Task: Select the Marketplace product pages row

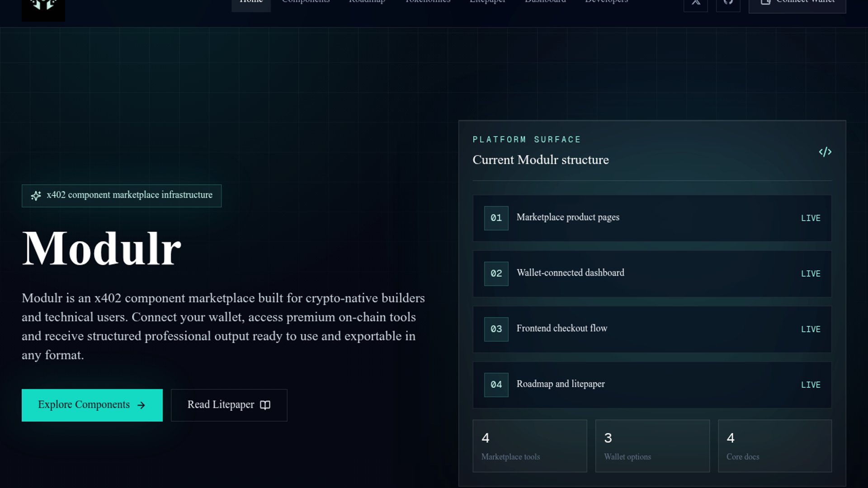Action: click(x=652, y=218)
